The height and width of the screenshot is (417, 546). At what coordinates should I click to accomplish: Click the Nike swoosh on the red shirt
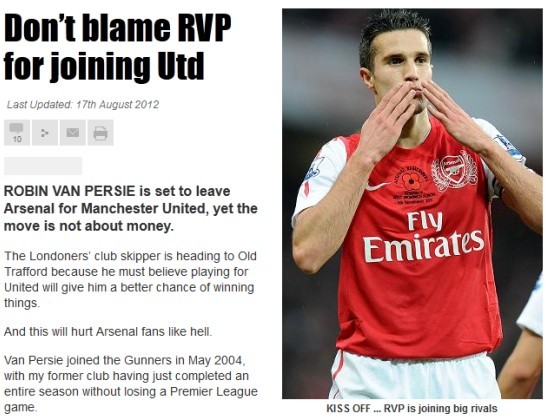(x=377, y=186)
